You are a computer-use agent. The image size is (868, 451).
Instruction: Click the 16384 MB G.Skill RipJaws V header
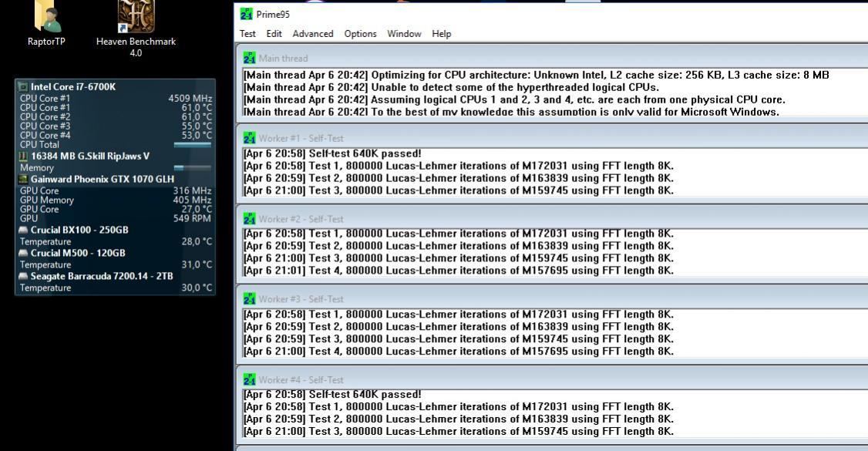pos(90,157)
